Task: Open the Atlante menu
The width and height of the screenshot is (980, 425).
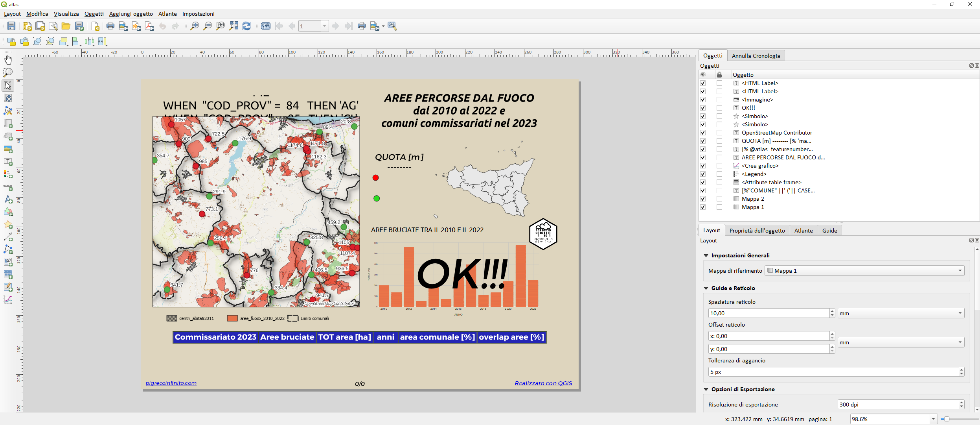Action: (167, 14)
